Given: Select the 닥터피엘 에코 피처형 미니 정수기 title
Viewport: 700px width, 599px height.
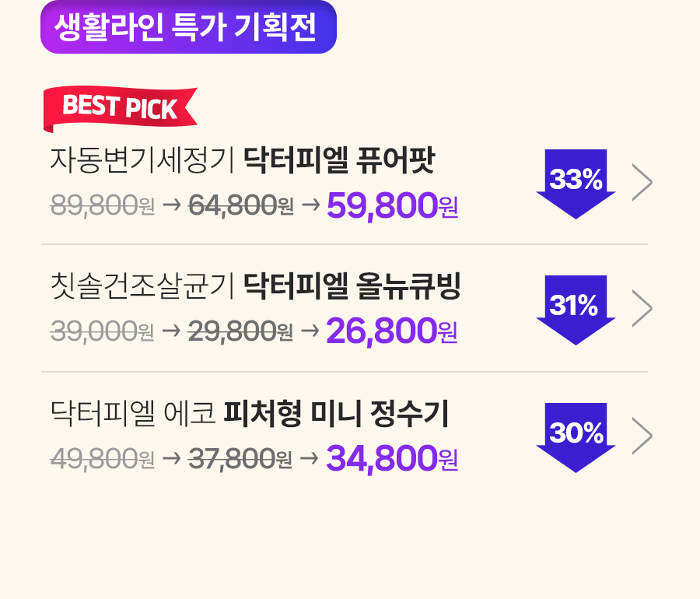Looking at the screenshot, I should (x=249, y=413).
